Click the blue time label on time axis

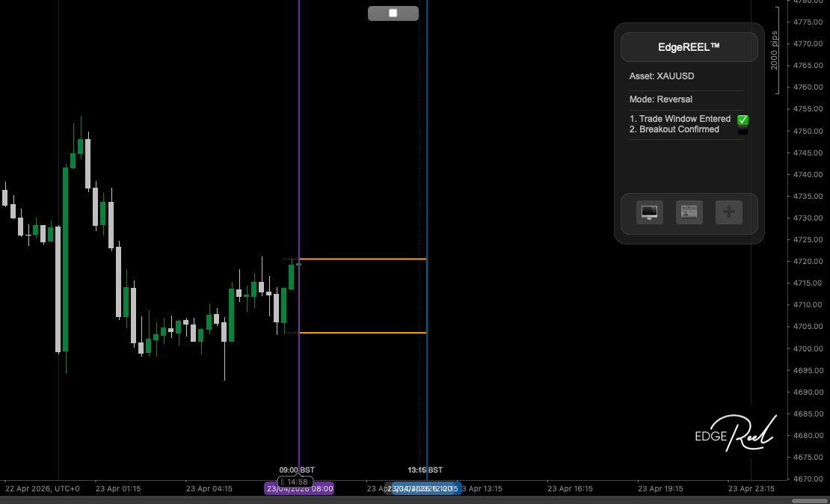coord(427,488)
